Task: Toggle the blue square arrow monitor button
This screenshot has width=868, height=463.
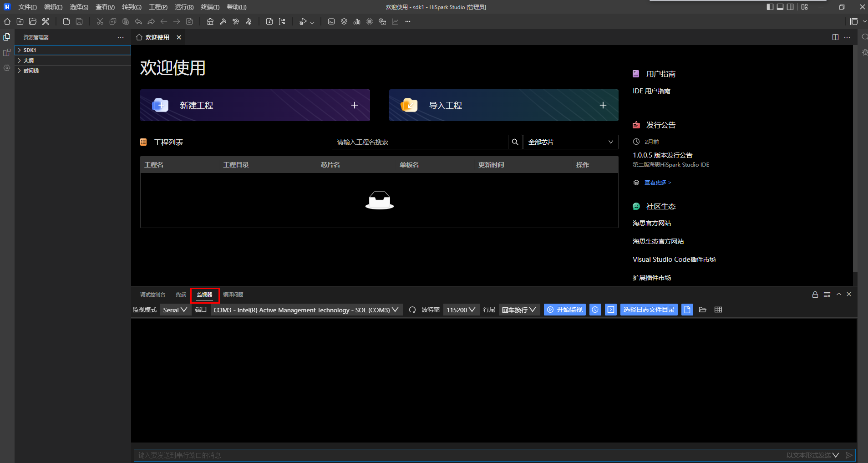Action: click(611, 310)
